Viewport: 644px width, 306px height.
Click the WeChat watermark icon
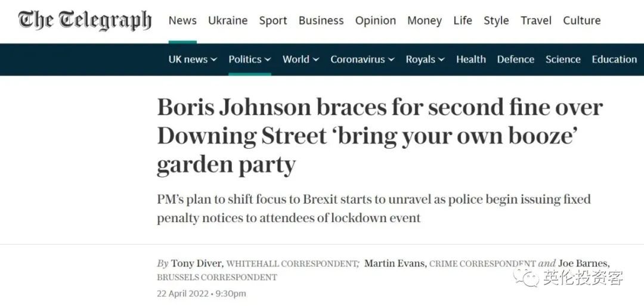click(x=527, y=277)
